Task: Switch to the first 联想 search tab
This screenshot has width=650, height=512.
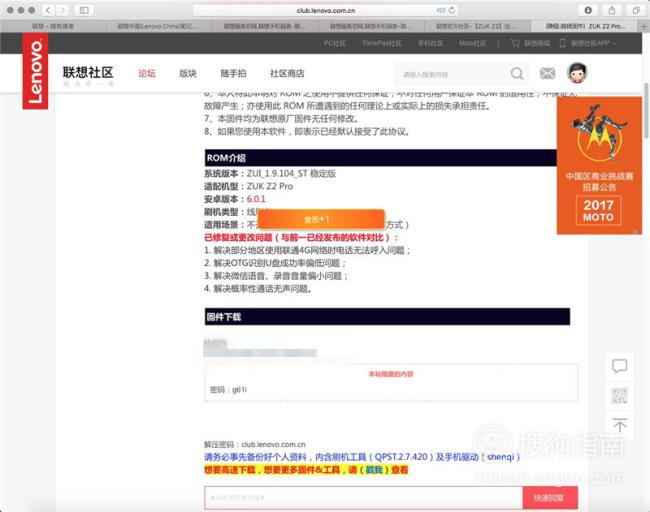Action: [53, 26]
